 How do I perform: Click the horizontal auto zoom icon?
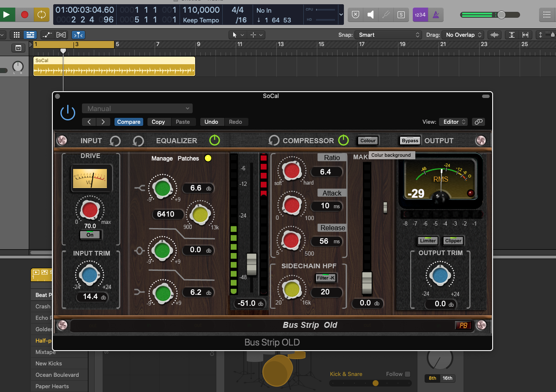(525, 35)
